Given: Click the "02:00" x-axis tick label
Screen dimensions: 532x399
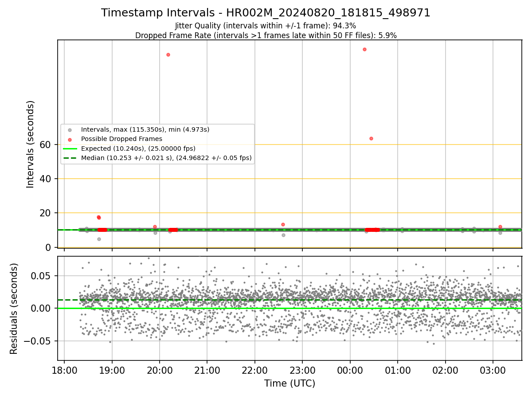Looking at the screenshot, I should [x=445, y=370].
